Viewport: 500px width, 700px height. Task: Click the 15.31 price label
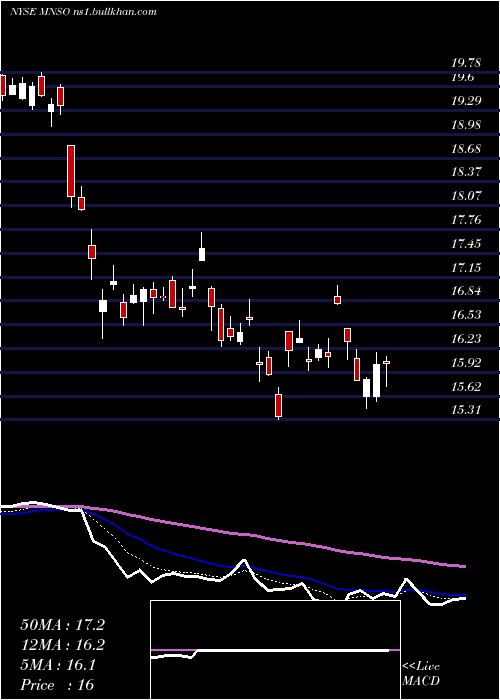point(466,410)
